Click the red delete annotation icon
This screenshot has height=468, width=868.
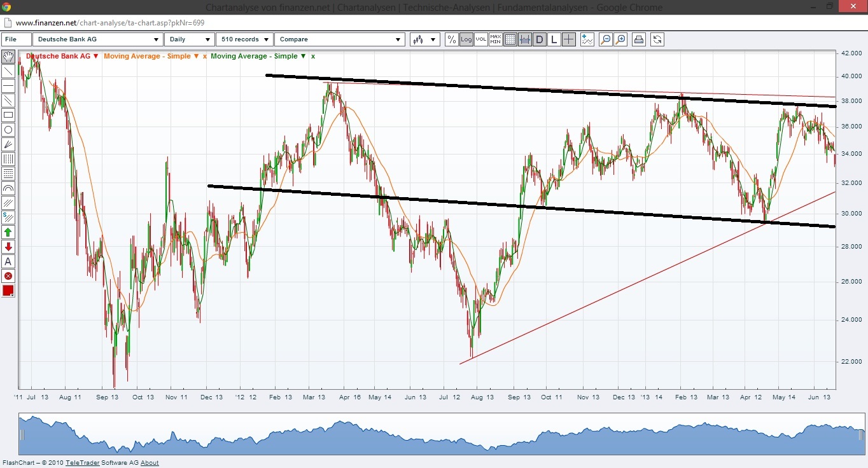(8, 276)
